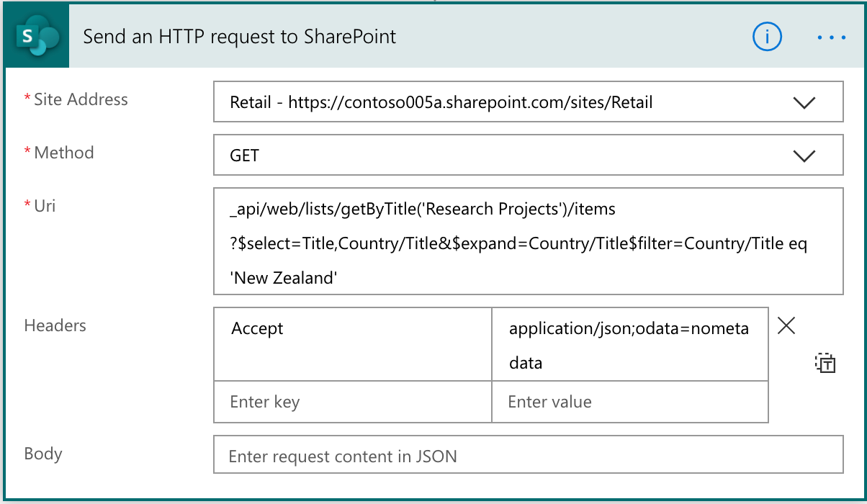Click the application/json header value cell
The height and width of the screenshot is (504, 867).
pyautogui.click(x=630, y=344)
